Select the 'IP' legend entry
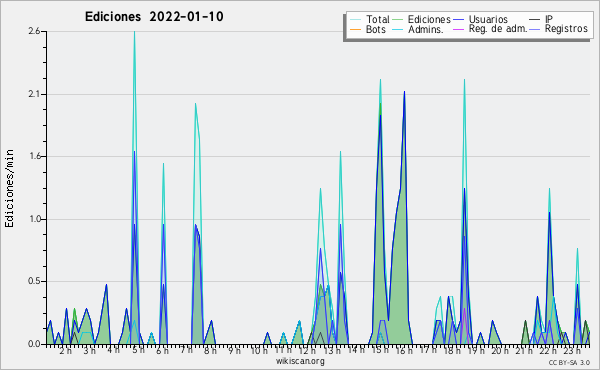Screen dimensions: 600x370 (x=549, y=19)
